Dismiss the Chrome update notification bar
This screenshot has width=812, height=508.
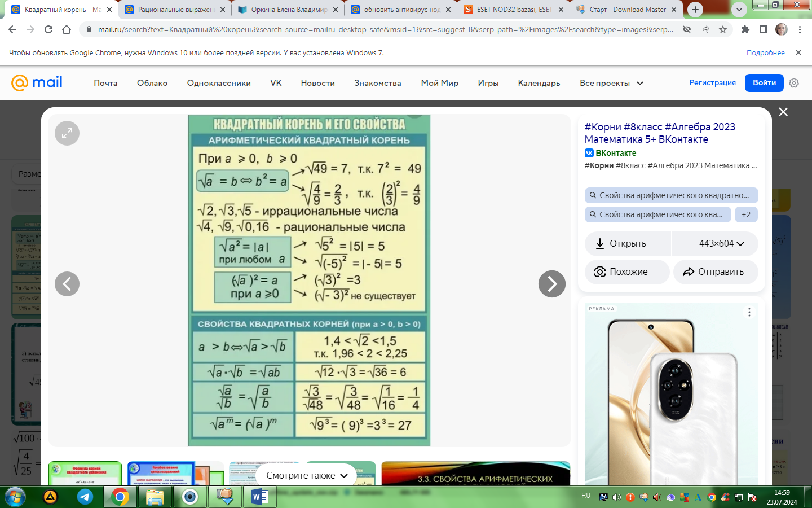point(798,52)
